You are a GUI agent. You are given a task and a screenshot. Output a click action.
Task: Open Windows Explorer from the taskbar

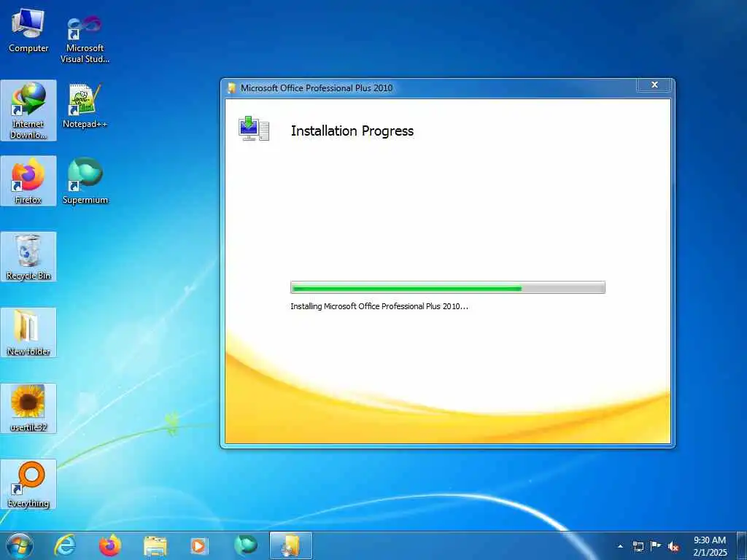(x=155, y=546)
